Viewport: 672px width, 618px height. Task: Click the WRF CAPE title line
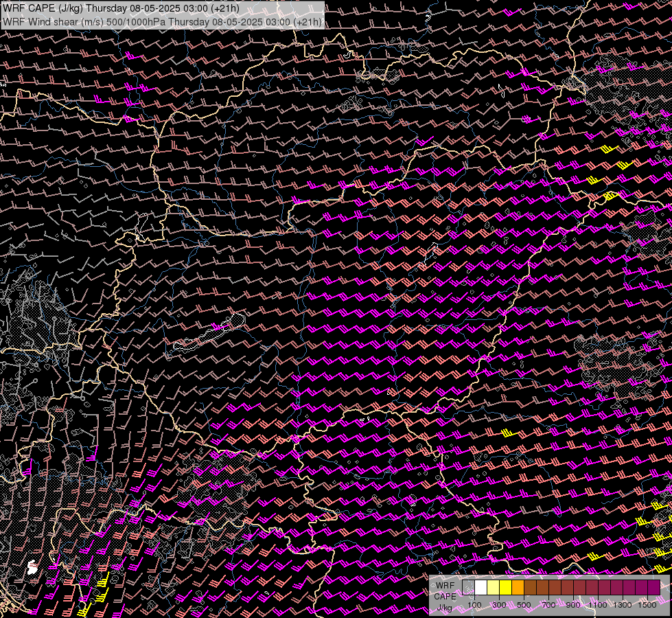(121, 8)
